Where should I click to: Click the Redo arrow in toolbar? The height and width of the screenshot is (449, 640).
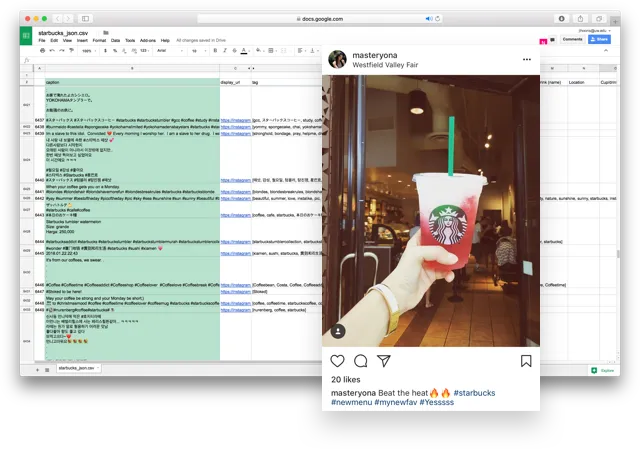coord(62,51)
